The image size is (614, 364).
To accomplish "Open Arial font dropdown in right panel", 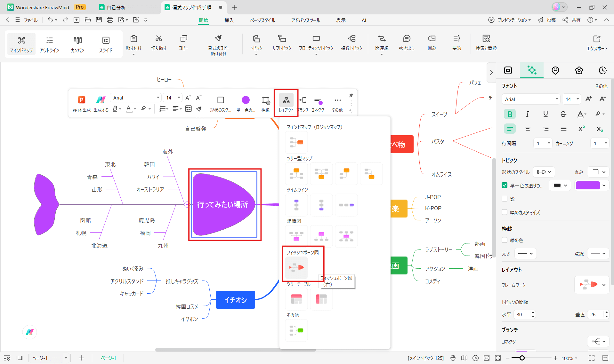I will pos(531,99).
